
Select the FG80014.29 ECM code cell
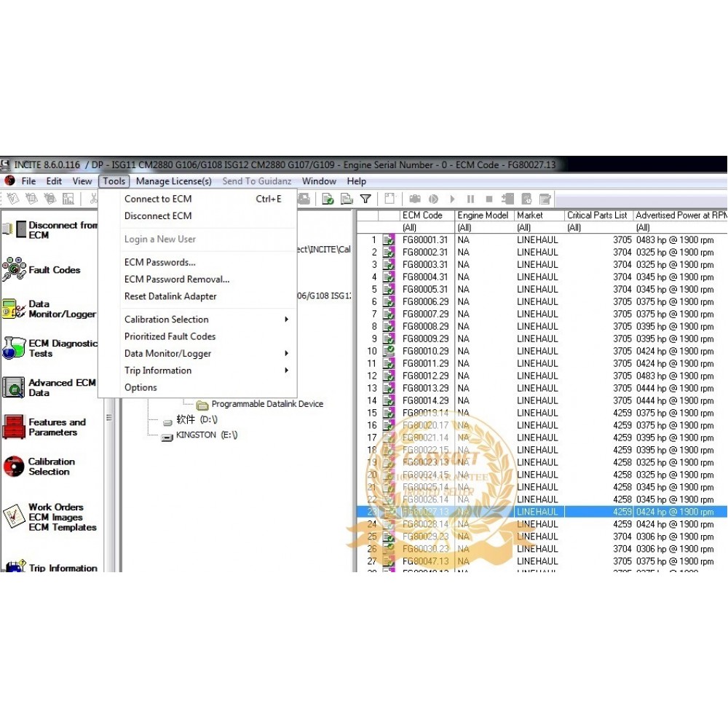[x=425, y=400]
